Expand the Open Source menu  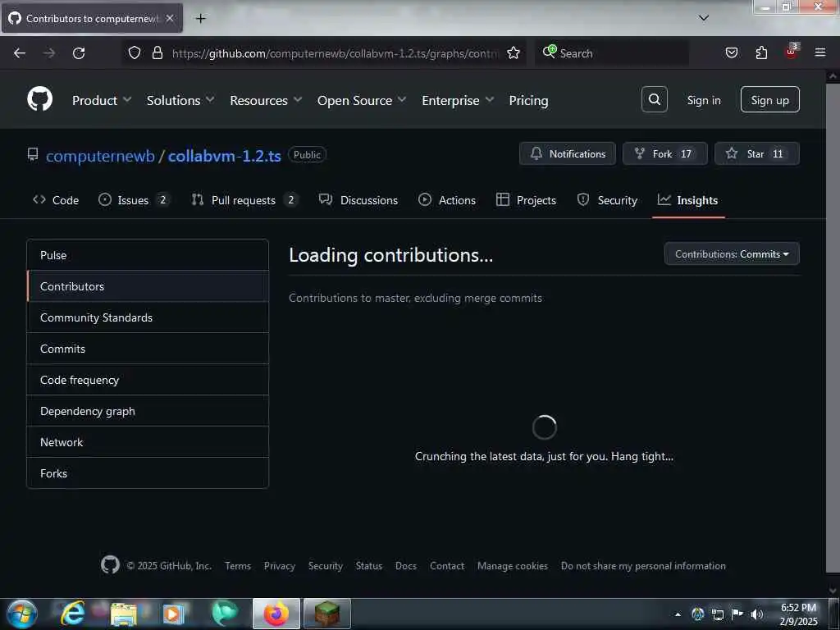point(362,100)
